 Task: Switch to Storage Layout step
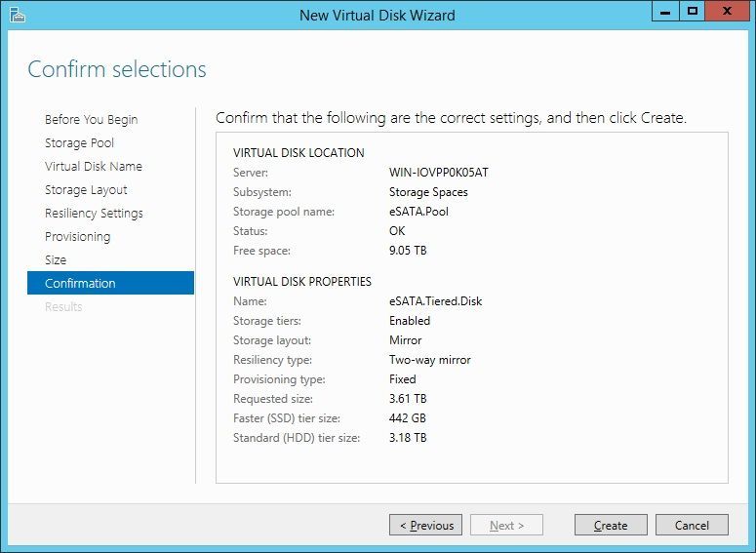pos(86,190)
